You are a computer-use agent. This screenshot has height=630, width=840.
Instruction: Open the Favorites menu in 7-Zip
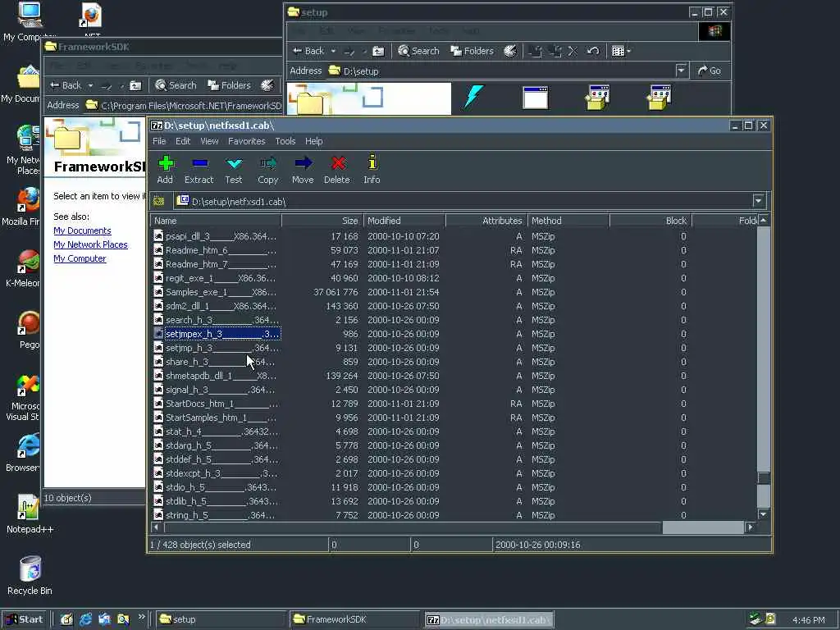coord(246,141)
